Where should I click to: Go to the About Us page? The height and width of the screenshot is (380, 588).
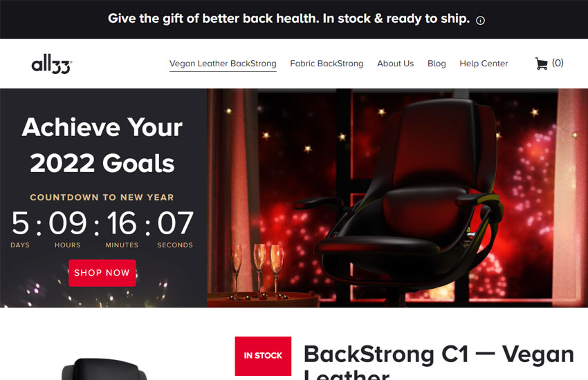[x=395, y=64]
